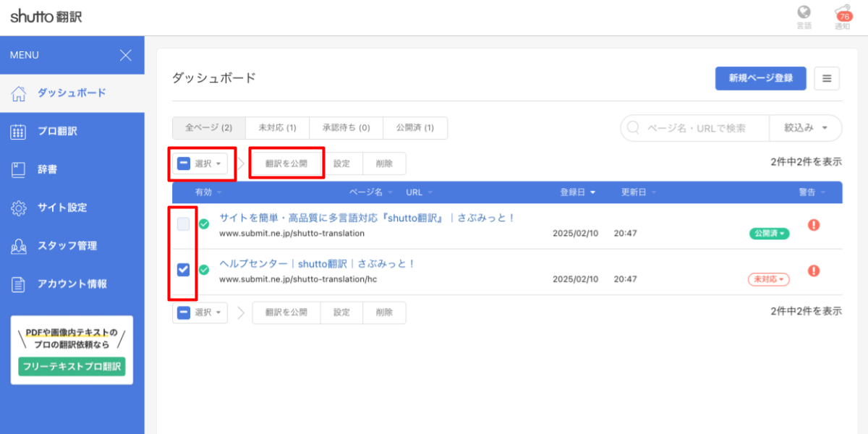The height and width of the screenshot is (434, 868).
Task: Open the top 選択 dropdown
Action: (200, 163)
